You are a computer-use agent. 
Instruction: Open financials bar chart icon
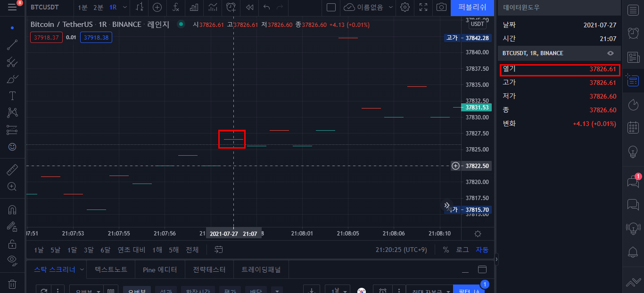pos(194,7)
